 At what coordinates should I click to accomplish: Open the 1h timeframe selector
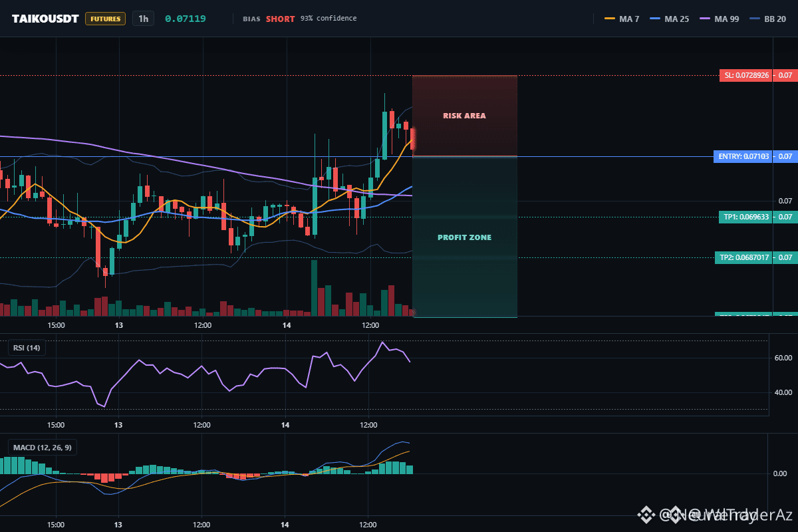tap(143, 19)
